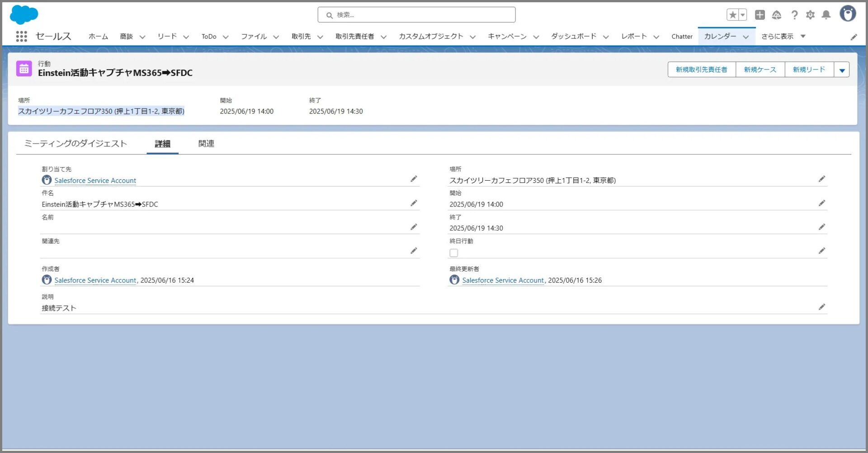Screen dimensions: 868x453
Task: Toggle the 終日行動 checkbox
Action: (x=453, y=253)
